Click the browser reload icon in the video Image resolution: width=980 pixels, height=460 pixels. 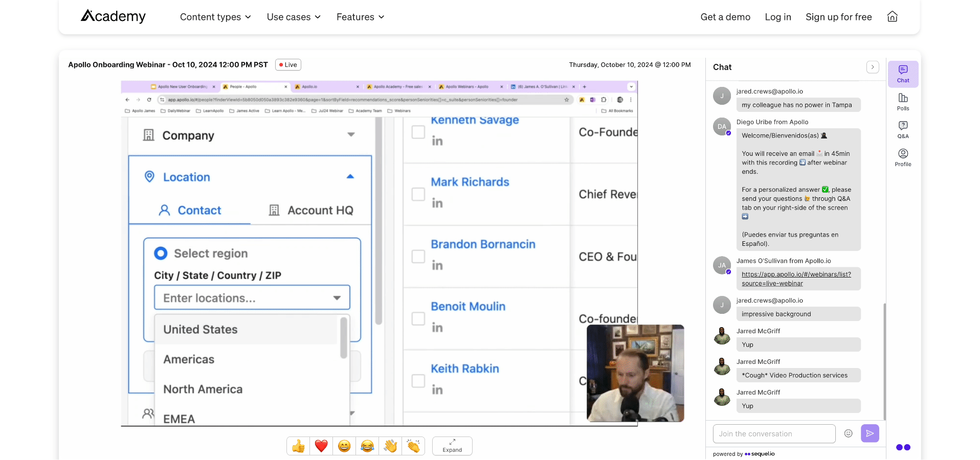(x=149, y=100)
